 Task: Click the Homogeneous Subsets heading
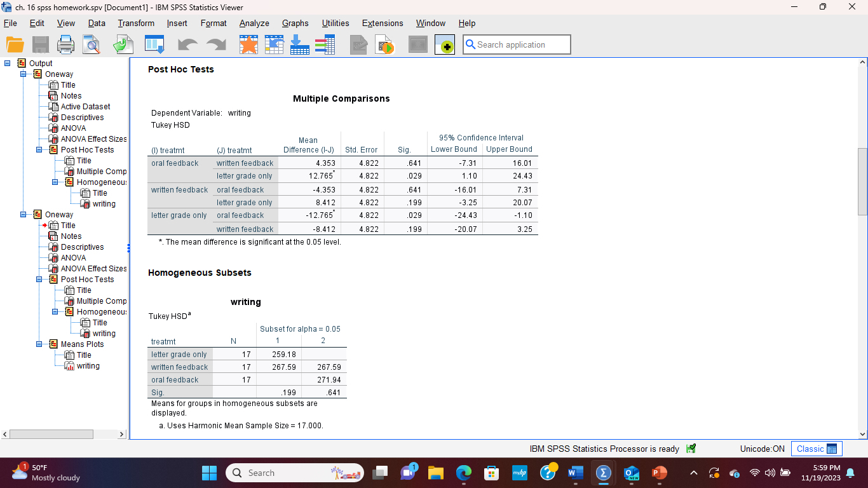(x=200, y=273)
